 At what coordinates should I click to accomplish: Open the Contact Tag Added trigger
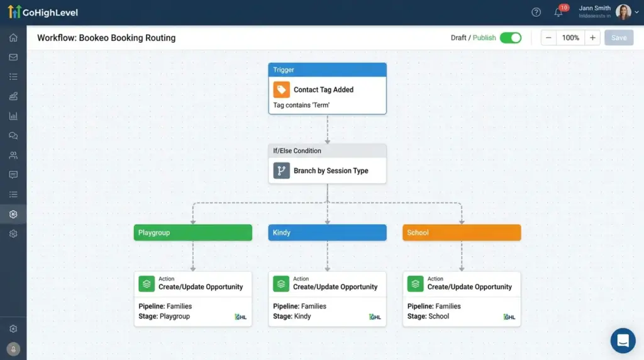click(x=323, y=89)
